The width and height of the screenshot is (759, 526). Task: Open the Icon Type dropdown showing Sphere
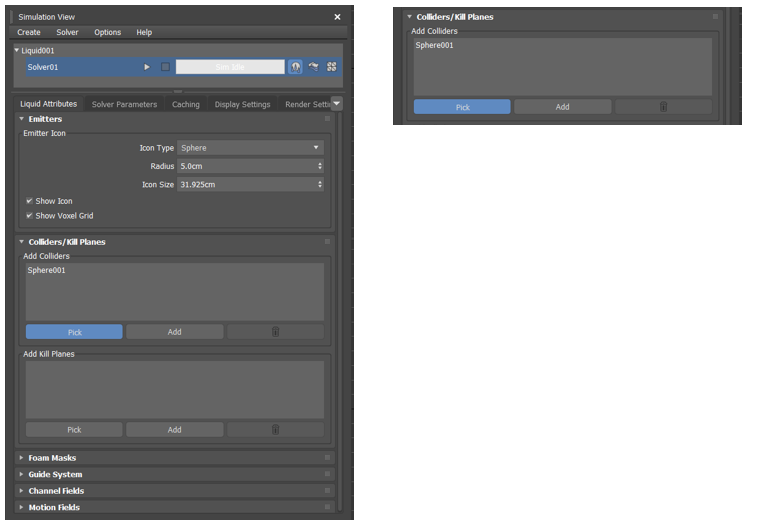250,148
